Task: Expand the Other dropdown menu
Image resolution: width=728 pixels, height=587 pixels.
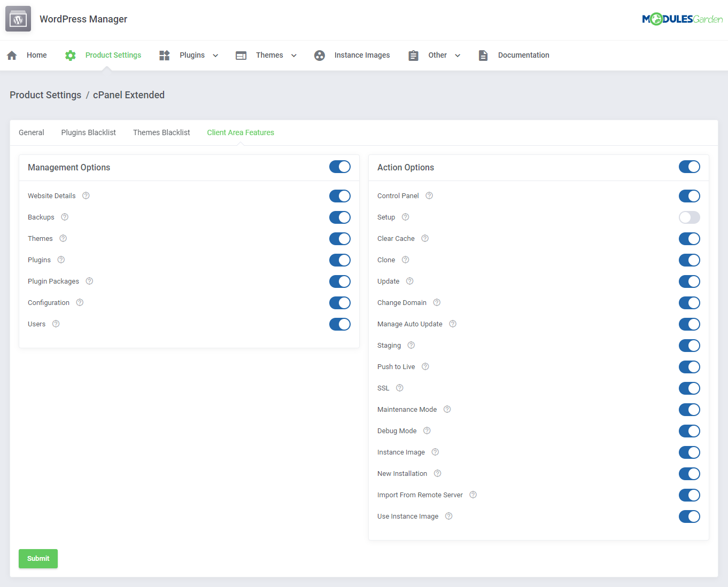Action: coord(458,55)
